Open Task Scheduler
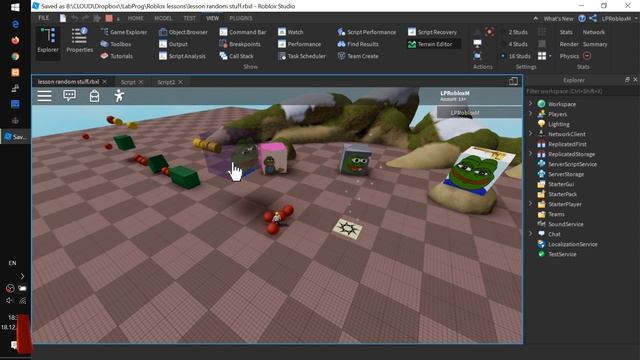The width and height of the screenshot is (640, 360). click(302, 56)
